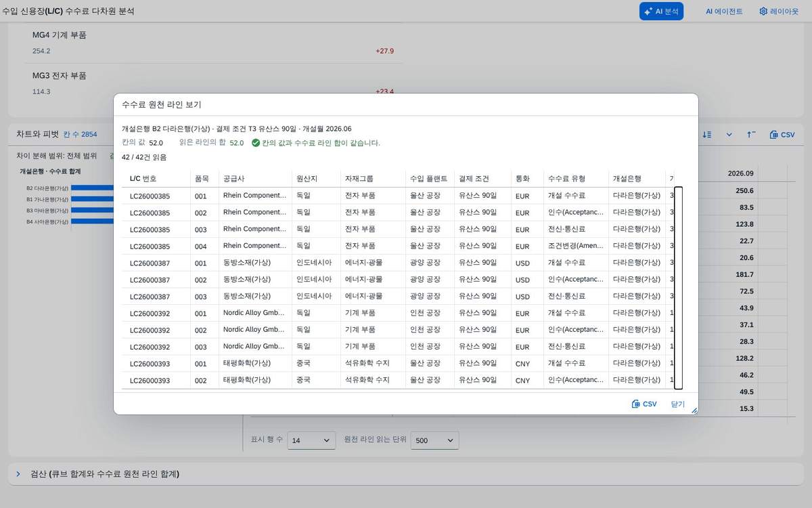Click pivot value 15.3
This screenshot has height=508, width=812.
(x=747, y=408)
